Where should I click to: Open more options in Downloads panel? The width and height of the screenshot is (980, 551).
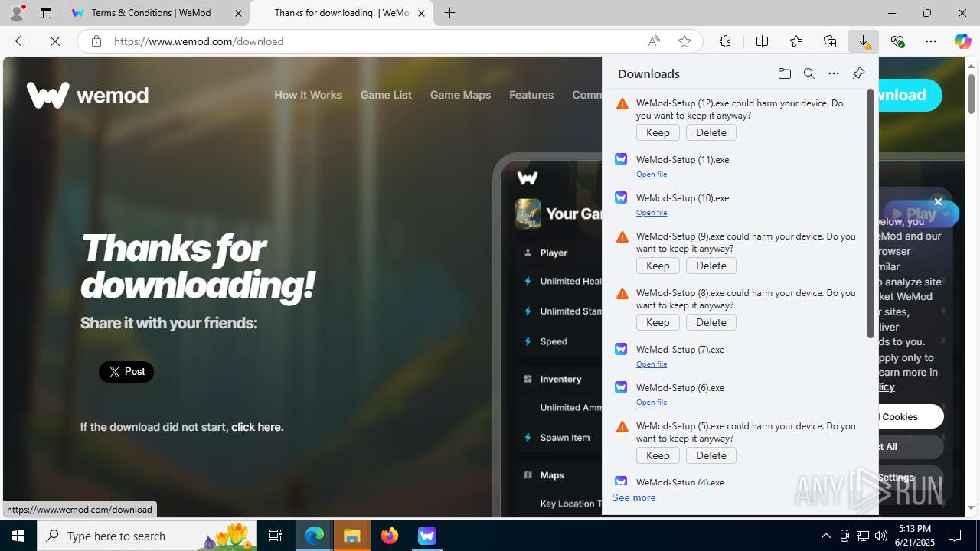coord(833,73)
